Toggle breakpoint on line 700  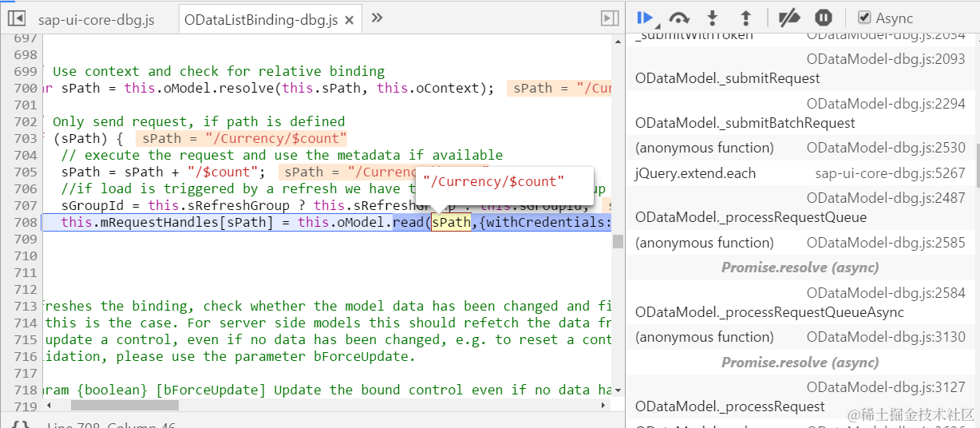pyautogui.click(x=26, y=88)
